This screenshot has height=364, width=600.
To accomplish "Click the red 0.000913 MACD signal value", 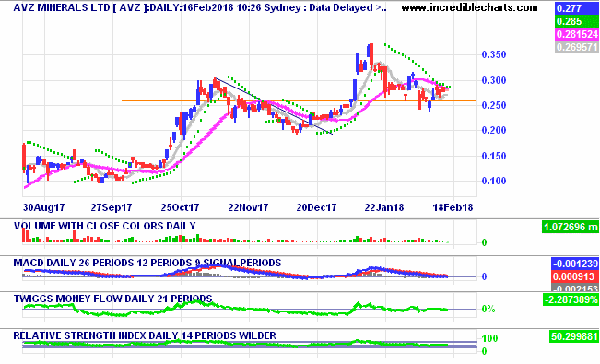I will click(575, 276).
